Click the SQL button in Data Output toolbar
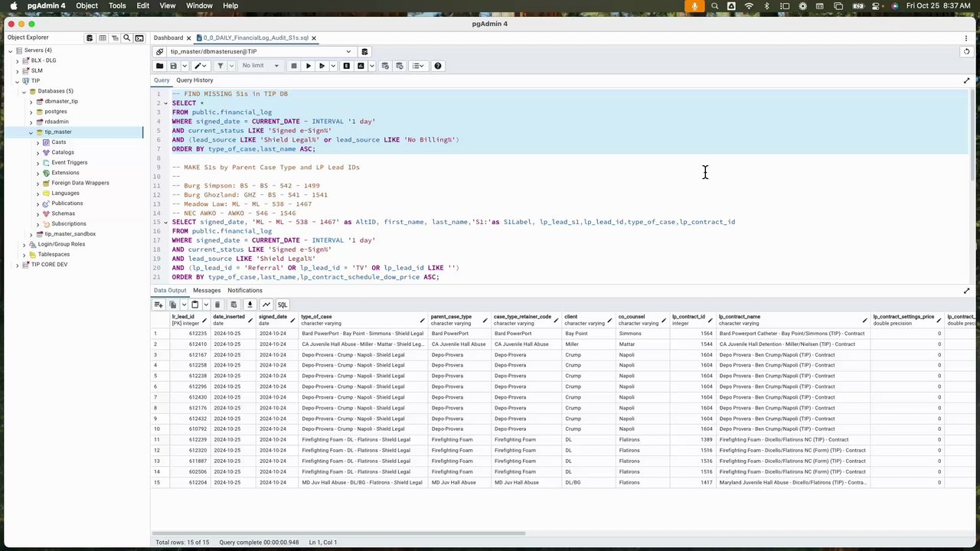980x551 pixels. [x=283, y=305]
